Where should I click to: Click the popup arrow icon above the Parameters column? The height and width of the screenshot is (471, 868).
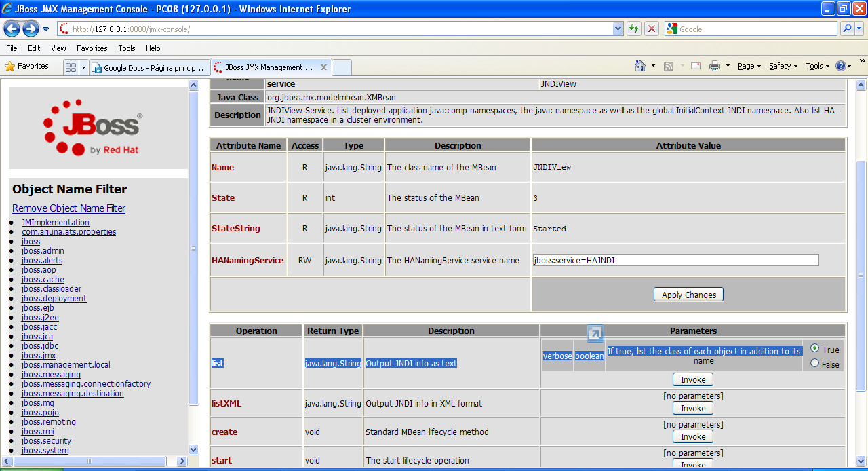tap(595, 333)
